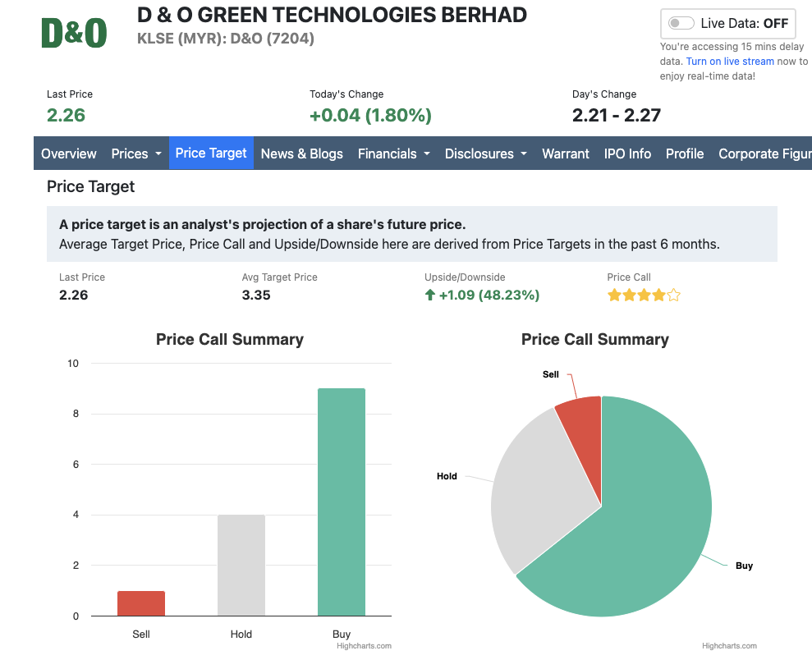This screenshot has height=669, width=812.
Task: Expand the Disclosures dropdown
Action: [486, 154]
